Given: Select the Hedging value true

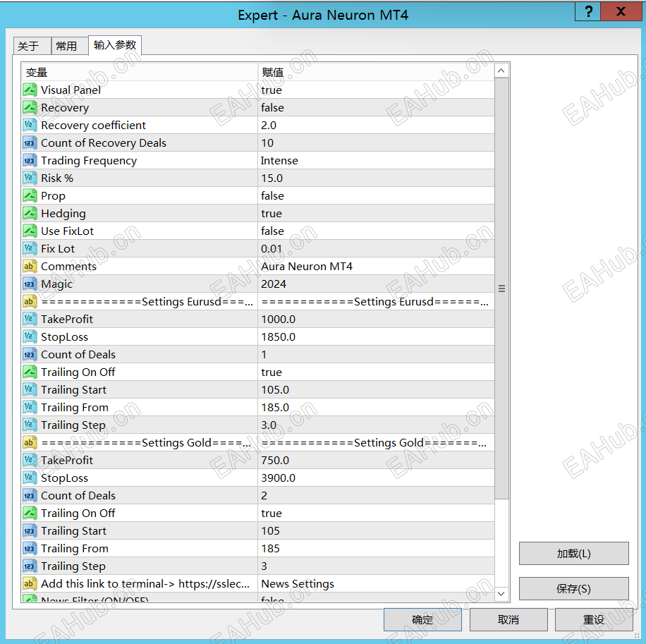Looking at the screenshot, I should coord(272,214).
